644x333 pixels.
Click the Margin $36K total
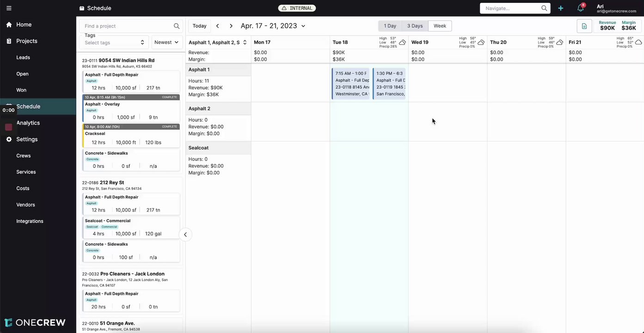(629, 26)
